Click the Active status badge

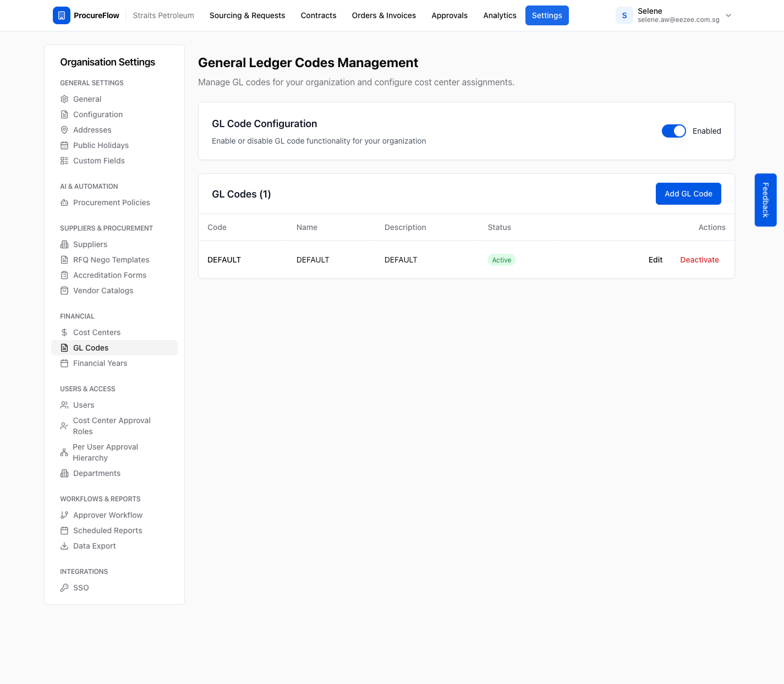[501, 260]
